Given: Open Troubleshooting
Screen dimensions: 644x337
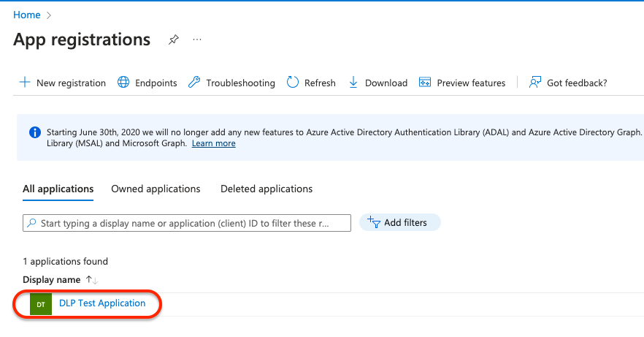Looking at the screenshot, I should [x=231, y=83].
